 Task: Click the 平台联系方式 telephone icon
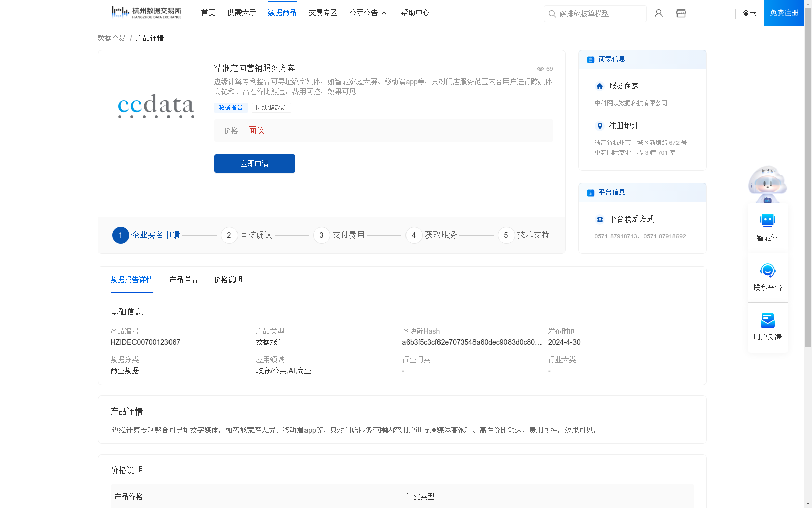tap(600, 219)
